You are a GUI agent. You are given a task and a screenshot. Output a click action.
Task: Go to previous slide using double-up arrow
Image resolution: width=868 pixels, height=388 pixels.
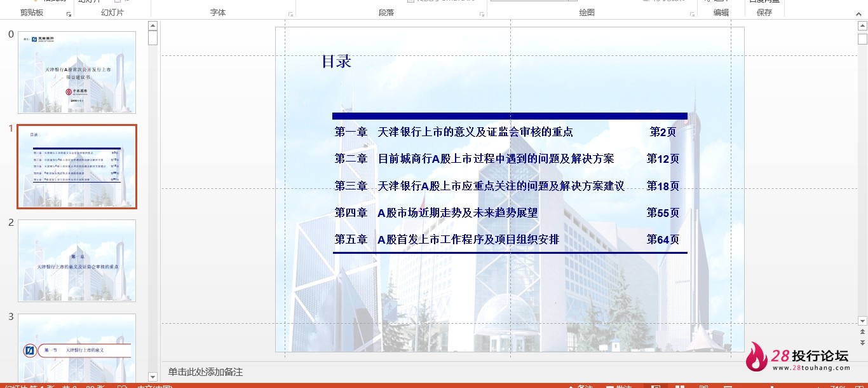pos(862,332)
